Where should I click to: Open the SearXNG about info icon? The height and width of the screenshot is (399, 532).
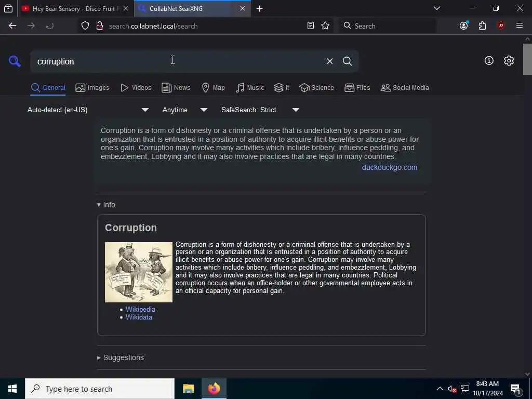coord(489,61)
